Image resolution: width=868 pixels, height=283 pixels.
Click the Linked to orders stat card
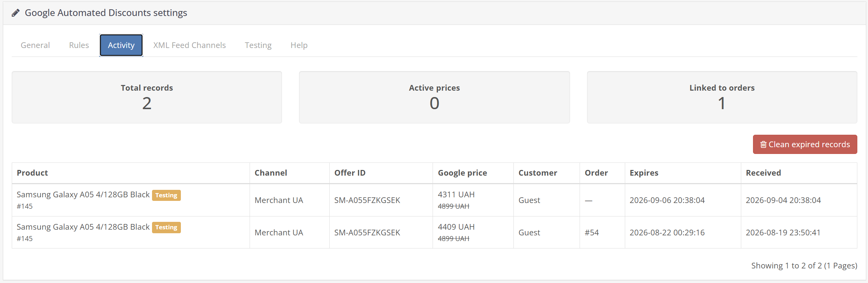click(722, 97)
